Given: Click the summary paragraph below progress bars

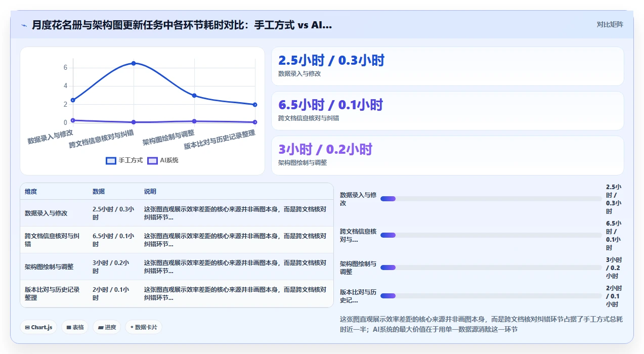Looking at the screenshot, I should [x=481, y=324].
